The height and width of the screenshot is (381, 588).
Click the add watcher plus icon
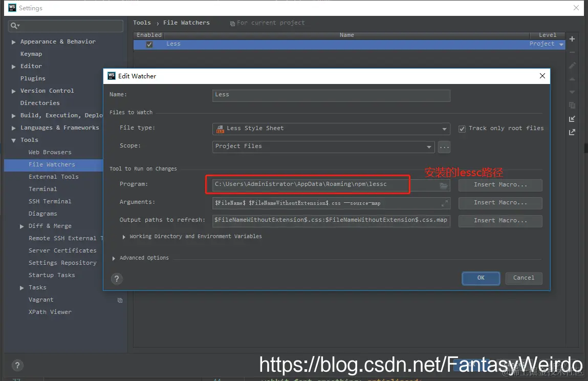[x=572, y=39]
